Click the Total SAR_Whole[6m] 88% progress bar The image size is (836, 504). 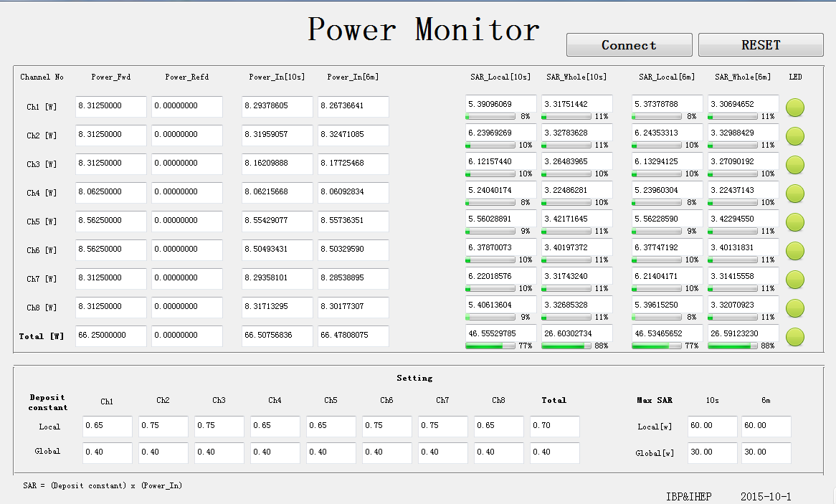[733, 346]
